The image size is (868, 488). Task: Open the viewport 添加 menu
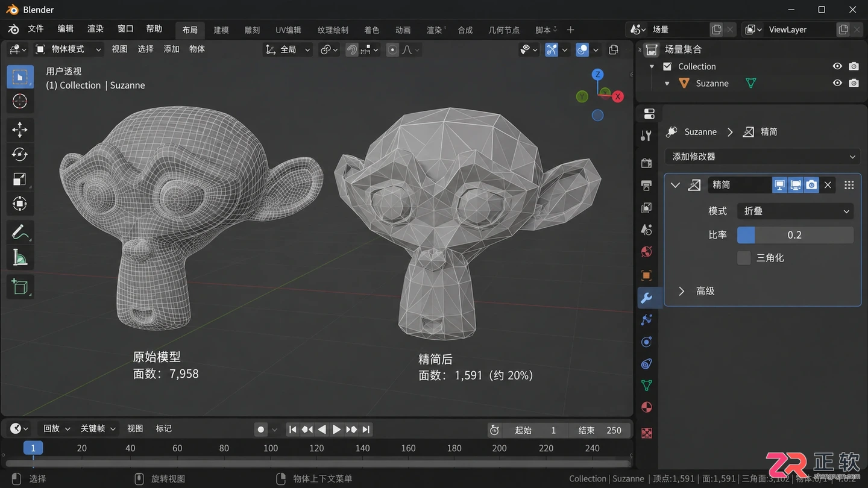[171, 49]
